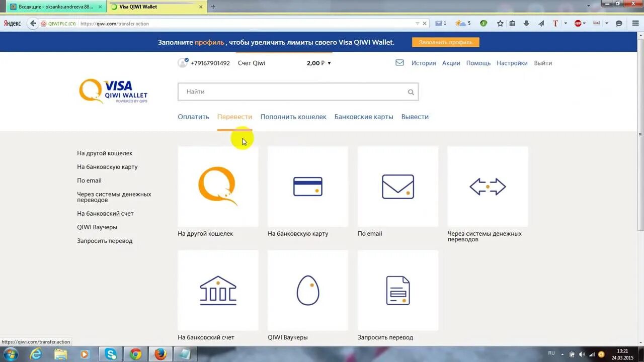The width and height of the screenshot is (644, 362).
Task: Show hidden tray icons arrow
Action: tap(562, 354)
